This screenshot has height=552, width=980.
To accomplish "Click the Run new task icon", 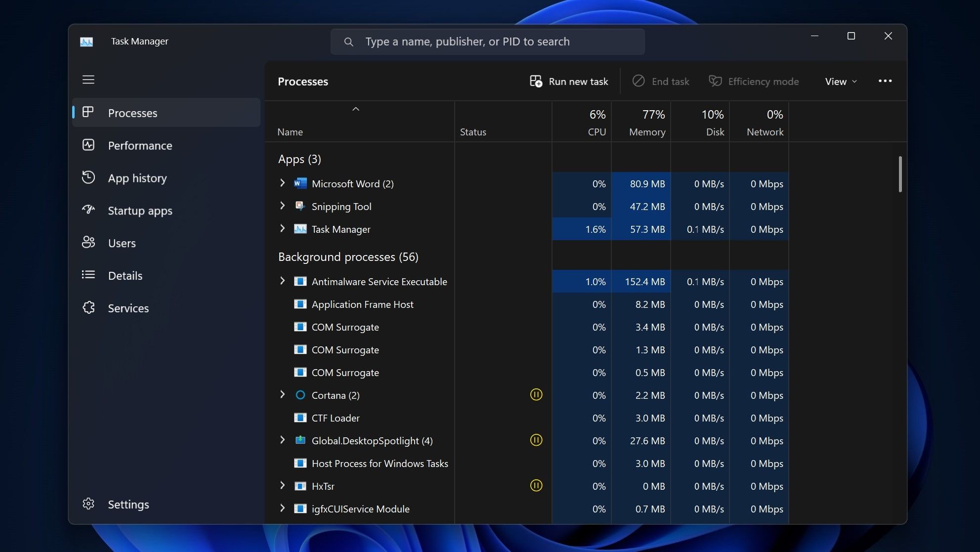I will pyautogui.click(x=536, y=81).
